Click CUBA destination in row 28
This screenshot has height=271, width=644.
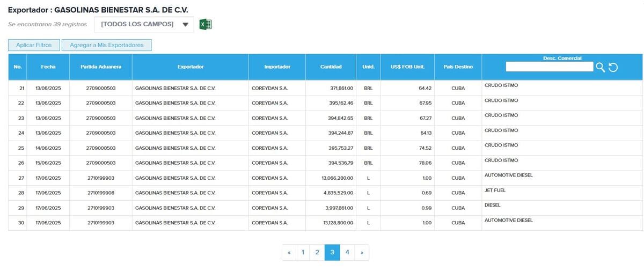point(458,193)
